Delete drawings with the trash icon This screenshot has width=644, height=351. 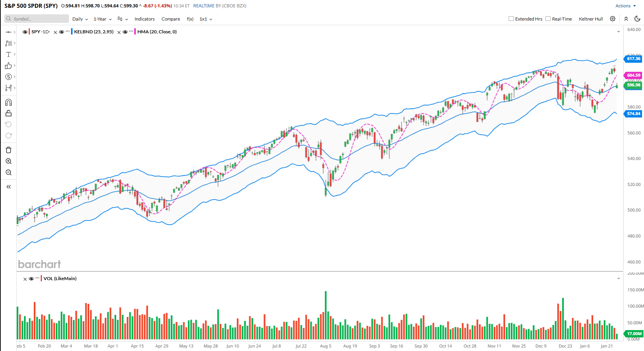[9, 150]
